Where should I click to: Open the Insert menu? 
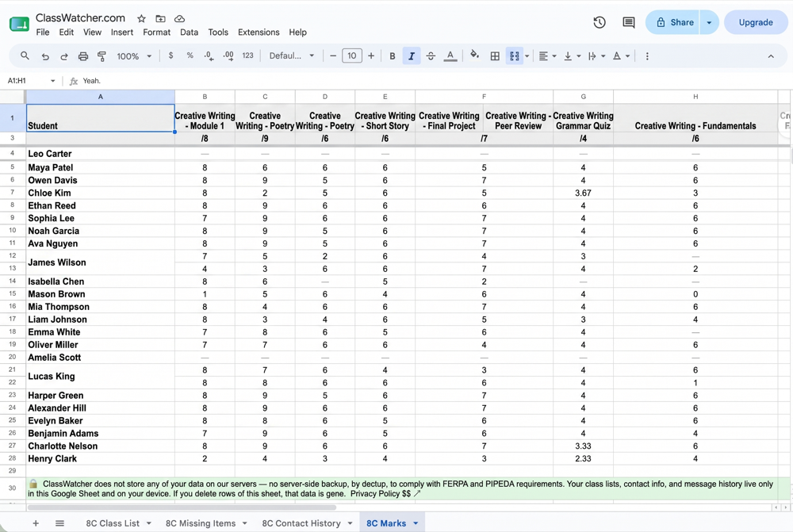click(x=122, y=32)
